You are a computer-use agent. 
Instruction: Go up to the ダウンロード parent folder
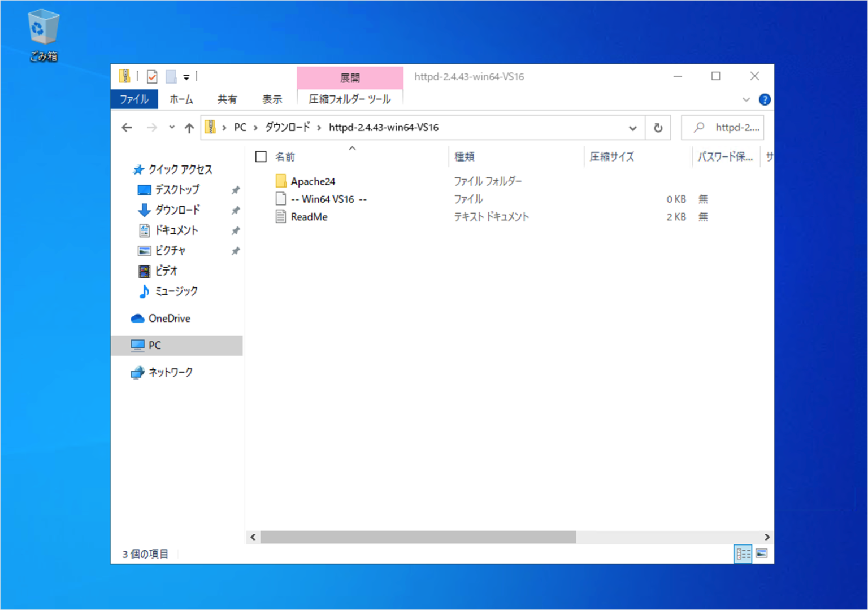coord(189,127)
